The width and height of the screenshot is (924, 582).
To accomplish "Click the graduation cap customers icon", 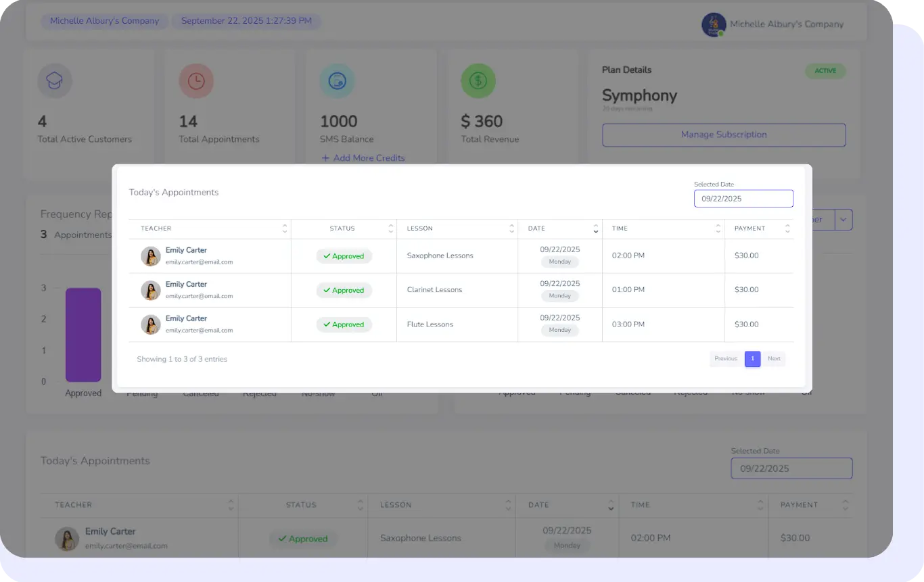I will [x=55, y=81].
